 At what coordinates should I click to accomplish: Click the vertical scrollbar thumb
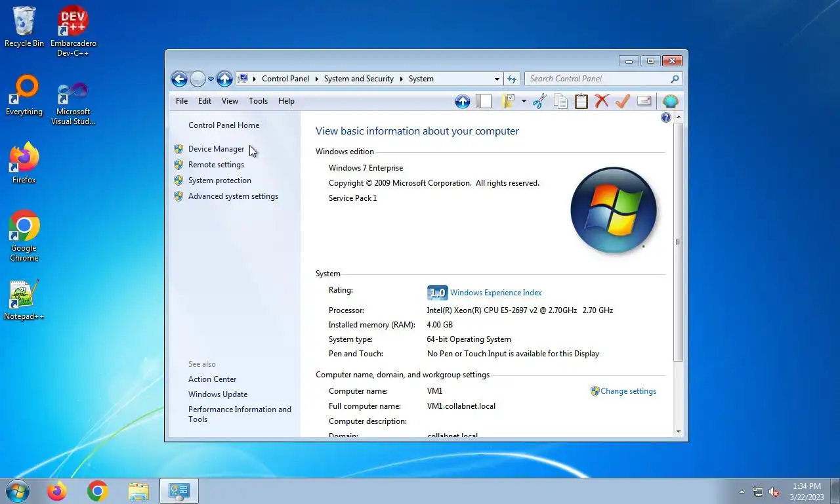(x=679, y=242)
